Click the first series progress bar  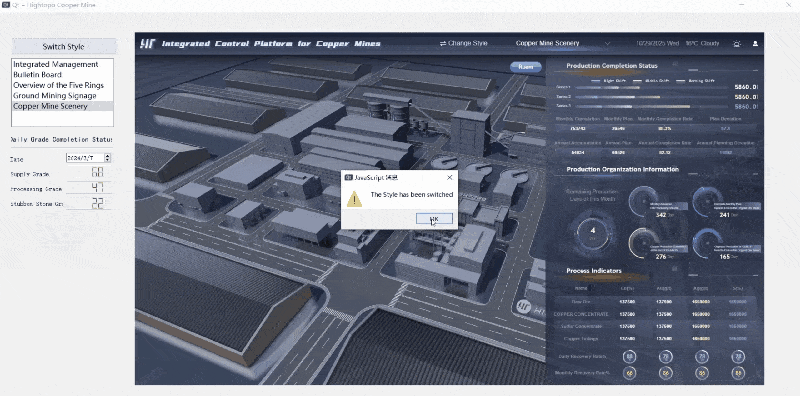point(653,87)
